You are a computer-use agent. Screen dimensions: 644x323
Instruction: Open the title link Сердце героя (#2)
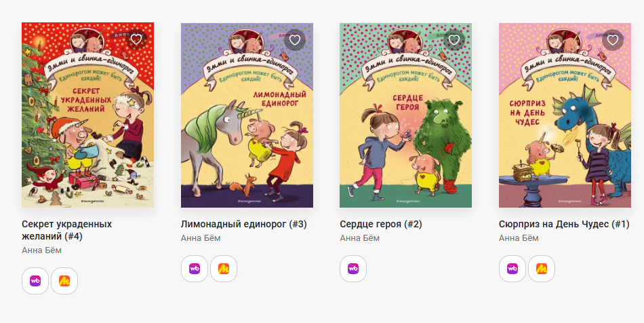381,225
